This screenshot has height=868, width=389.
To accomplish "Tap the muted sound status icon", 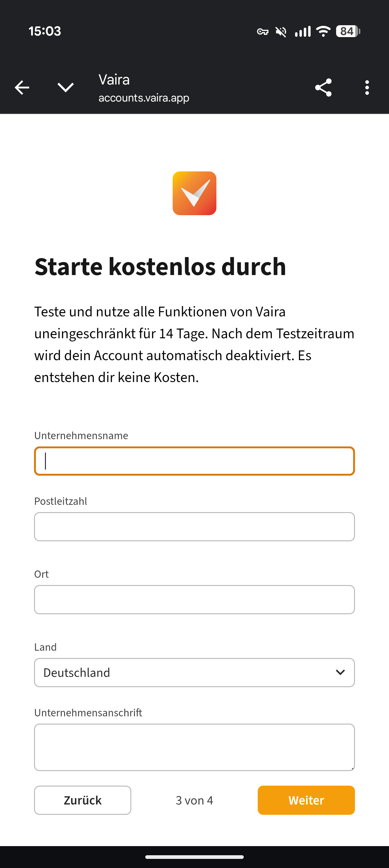I will (x=281, y=32).
